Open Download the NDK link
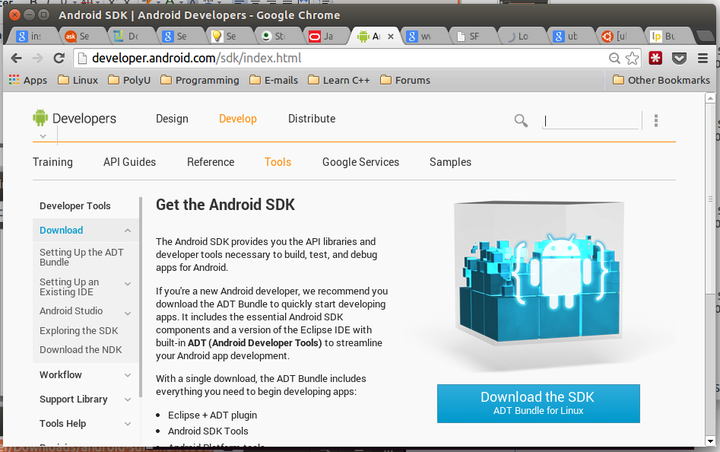 [x=81, y=350]
